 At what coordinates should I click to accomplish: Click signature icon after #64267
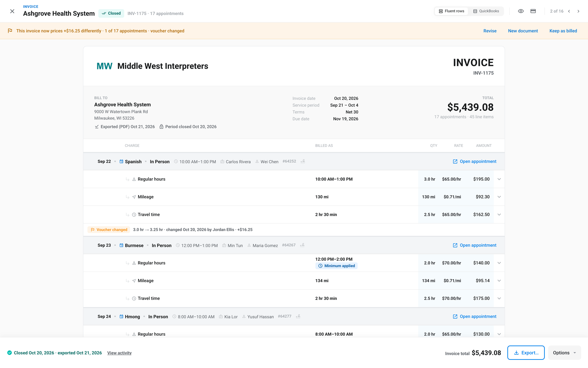click(x=302, y=245)
